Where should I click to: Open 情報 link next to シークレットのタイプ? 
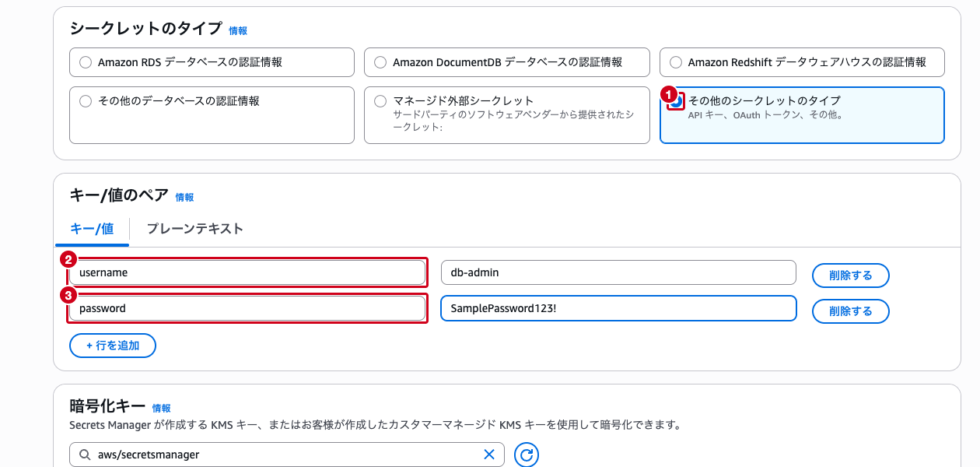238,31
